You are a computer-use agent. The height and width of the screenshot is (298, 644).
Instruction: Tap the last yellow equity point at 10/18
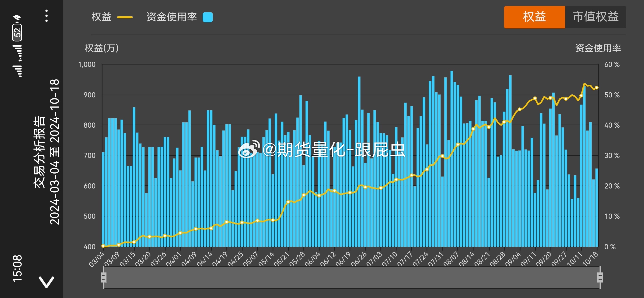[x=596, y=88]
